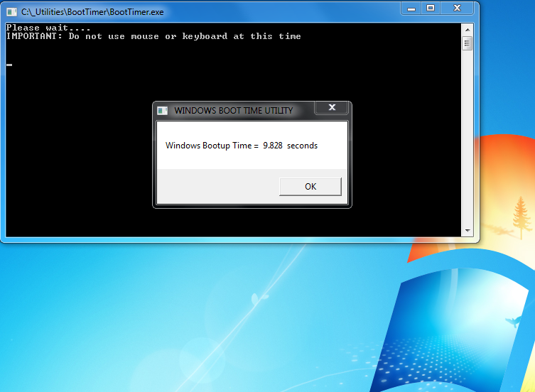Click the console scrollbar down arrow
This screenshot has height=392, width=535.
[468, 231]
